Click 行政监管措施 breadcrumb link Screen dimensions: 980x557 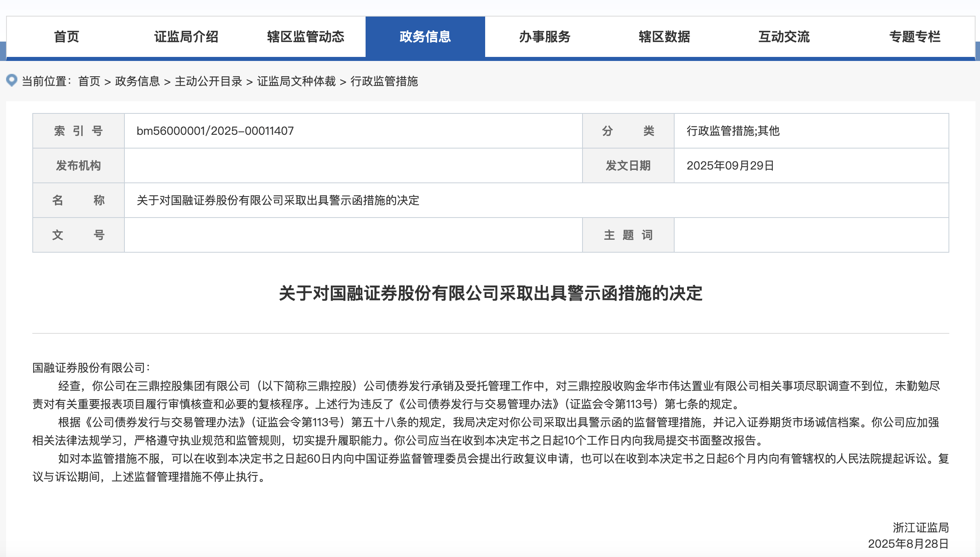(384, 81)
